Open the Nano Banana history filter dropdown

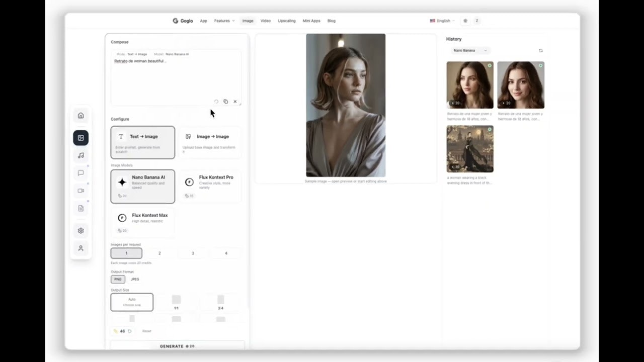point(469,50)
